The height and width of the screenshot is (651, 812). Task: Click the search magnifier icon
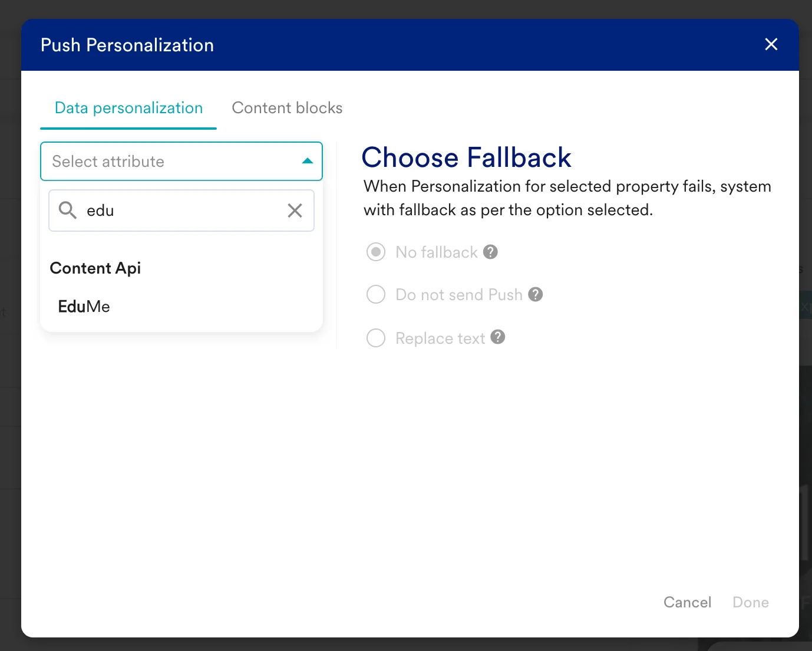click(x=68, y=210)
